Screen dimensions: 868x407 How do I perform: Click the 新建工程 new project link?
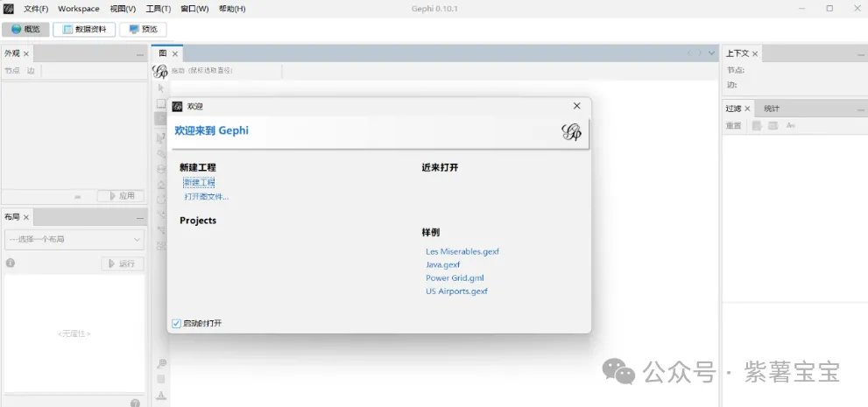tap(199, 182)
